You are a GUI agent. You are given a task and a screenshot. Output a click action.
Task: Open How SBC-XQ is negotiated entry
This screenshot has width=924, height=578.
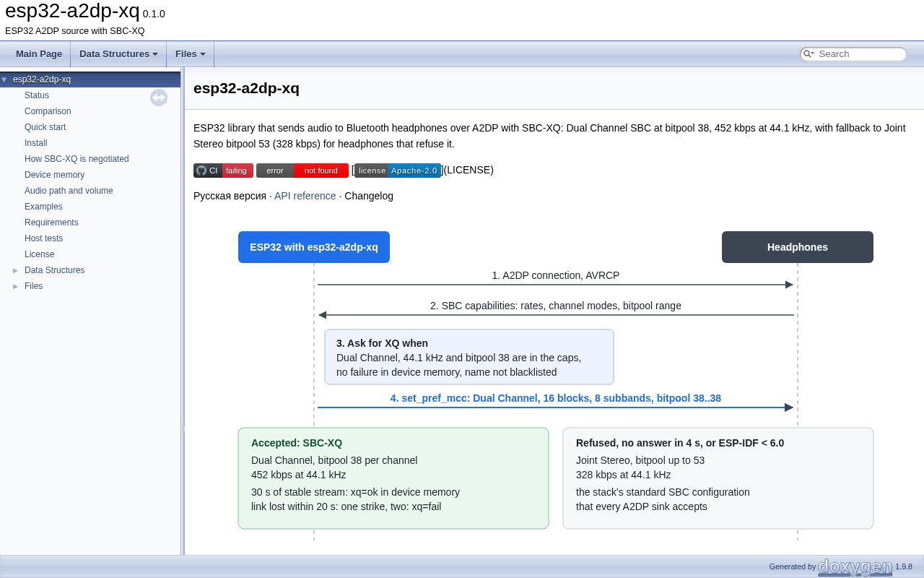click(77, 159)
